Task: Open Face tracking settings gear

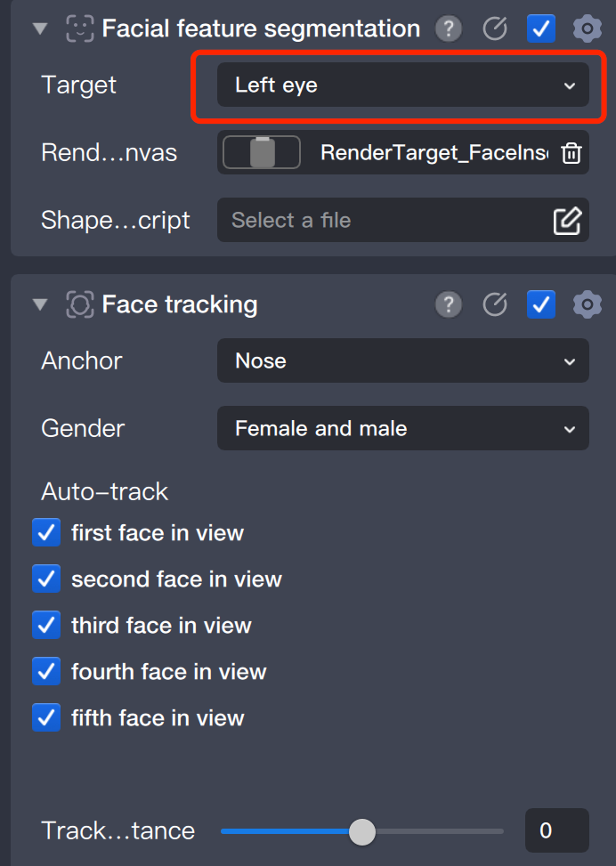Action: pos(587,305)
